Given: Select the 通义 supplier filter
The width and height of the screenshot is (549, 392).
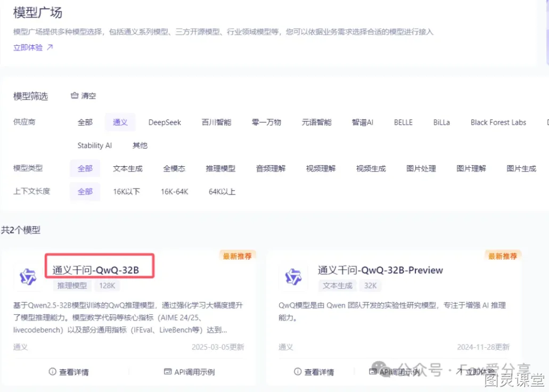Looking at the screenshot, I should (120, 123).
